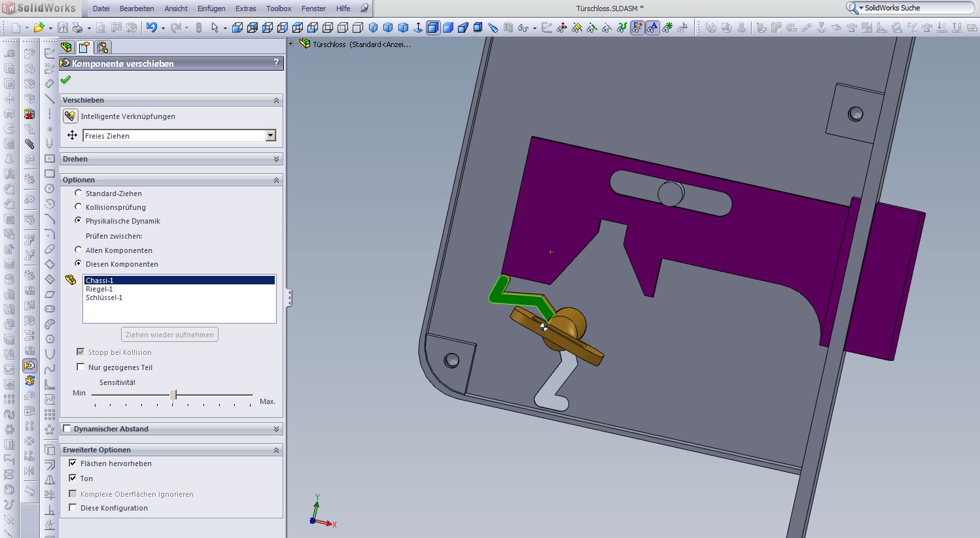Collapse the Erweiterte Optionen section
Image resolution: width=980 pixels, height=538 pixels.
pos(276,450)
